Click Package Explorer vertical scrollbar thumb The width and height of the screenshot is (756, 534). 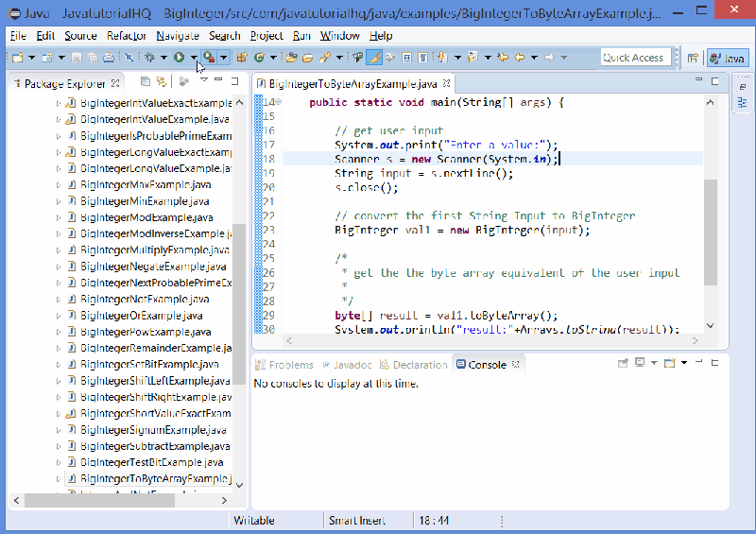[239, 304]
